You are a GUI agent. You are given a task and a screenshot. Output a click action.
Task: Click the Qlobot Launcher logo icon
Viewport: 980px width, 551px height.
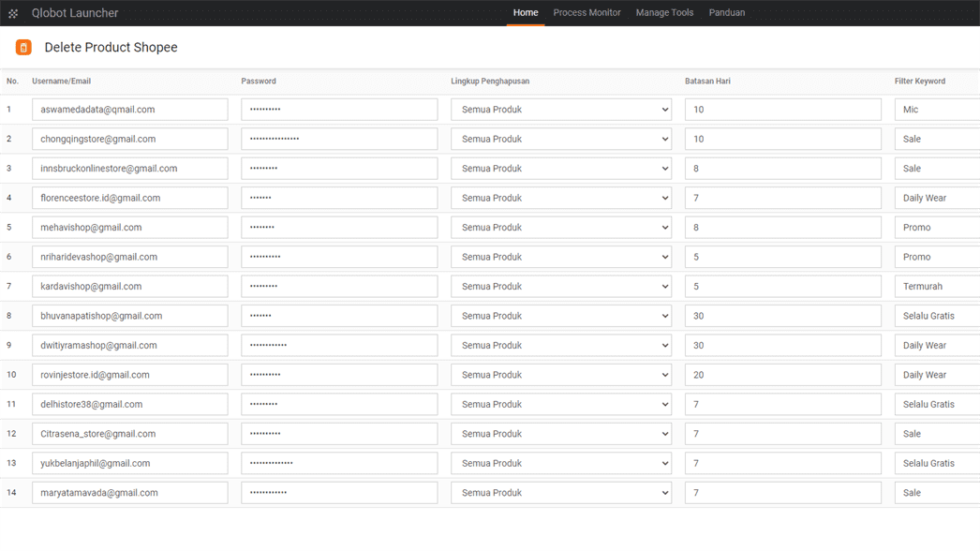(13, 13)
